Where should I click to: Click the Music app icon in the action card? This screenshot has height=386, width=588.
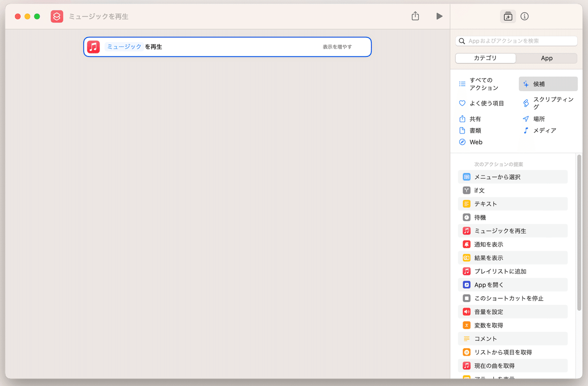point(93,47)
